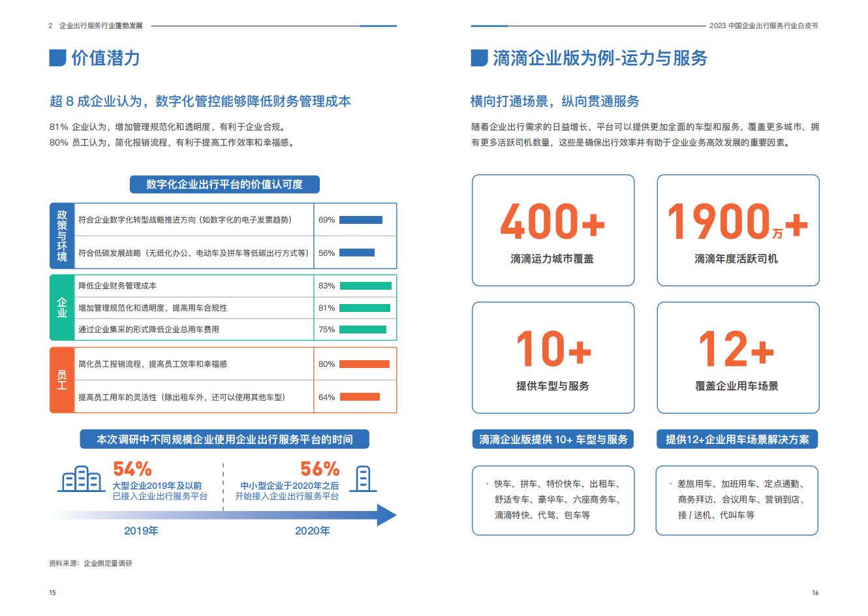Select the green 企业 category tab
868x616 pixels.
(x=62, y=307)
